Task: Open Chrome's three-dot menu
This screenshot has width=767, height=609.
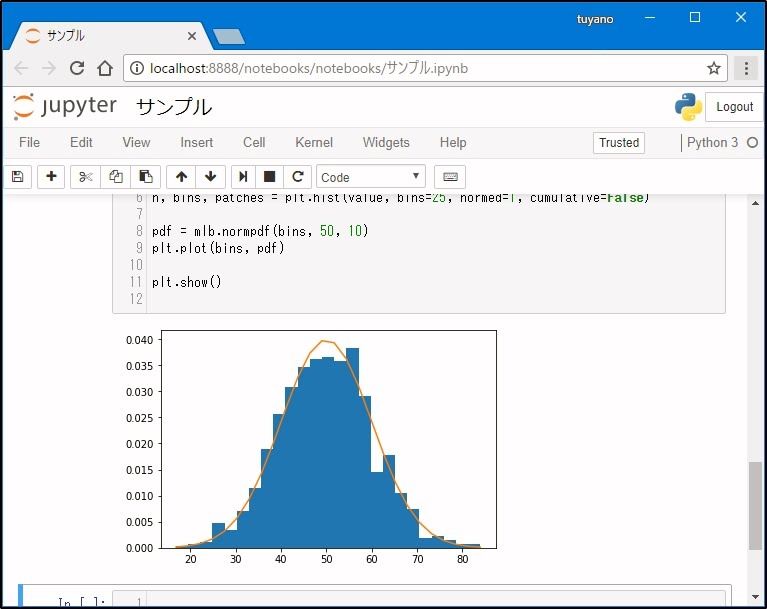Action: [745, 69]
